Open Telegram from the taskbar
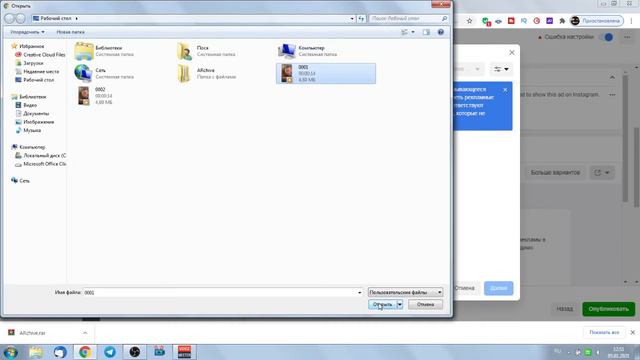 110,352
